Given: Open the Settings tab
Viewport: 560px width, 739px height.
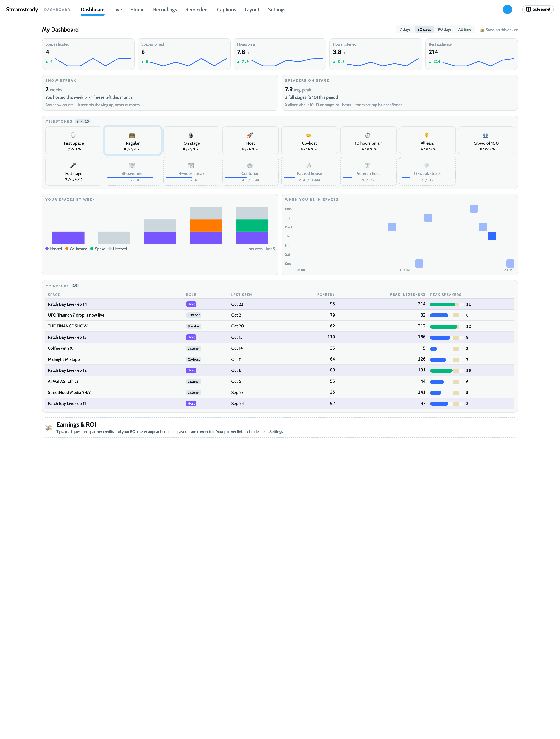Looking at the screenshot, I should (276, 10).
